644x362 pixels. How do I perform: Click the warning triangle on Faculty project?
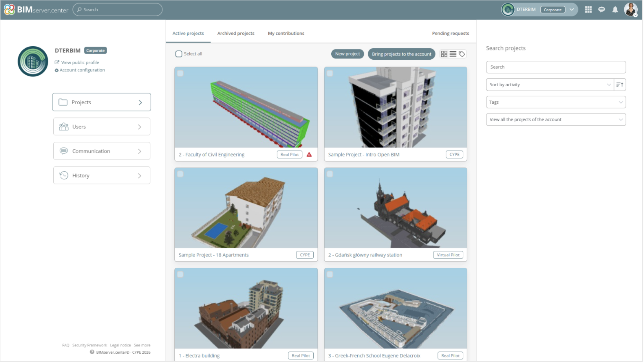click(x=309, y=155)
